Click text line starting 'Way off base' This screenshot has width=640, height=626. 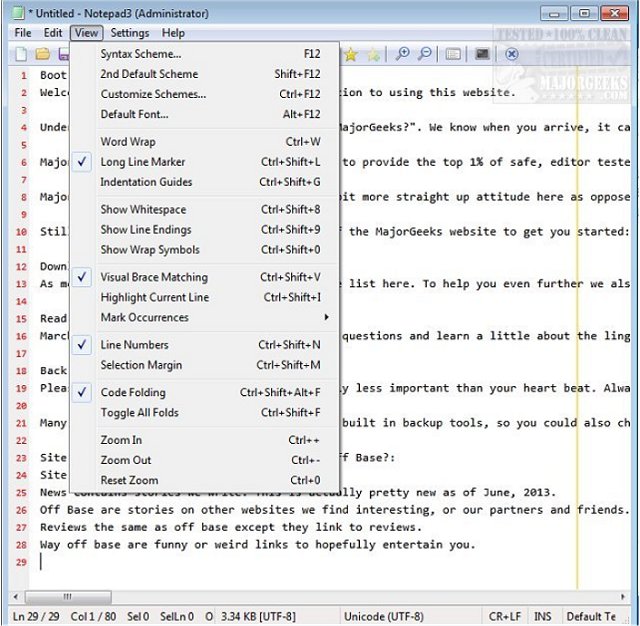click(x=258, y=545)
